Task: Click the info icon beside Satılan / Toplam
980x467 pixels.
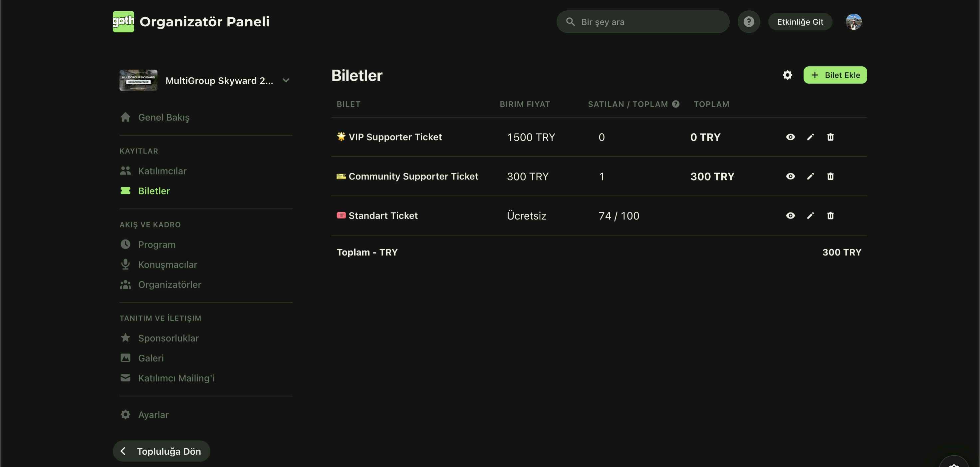Action: point(676,104)
